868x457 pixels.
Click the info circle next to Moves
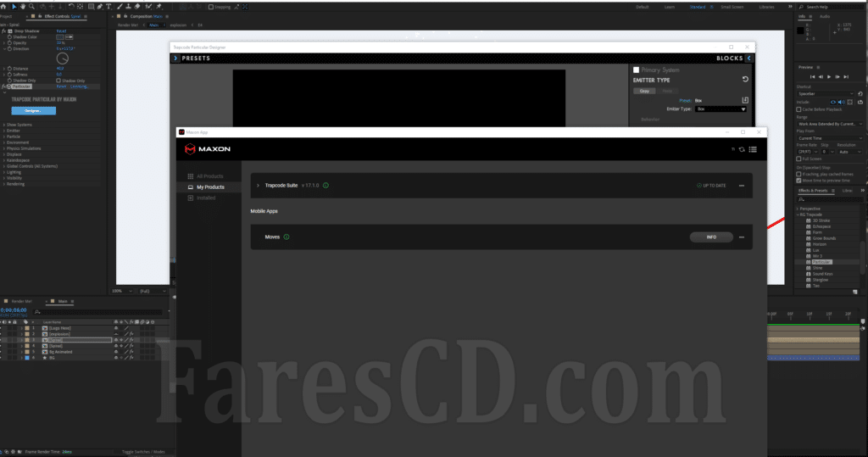287,237
